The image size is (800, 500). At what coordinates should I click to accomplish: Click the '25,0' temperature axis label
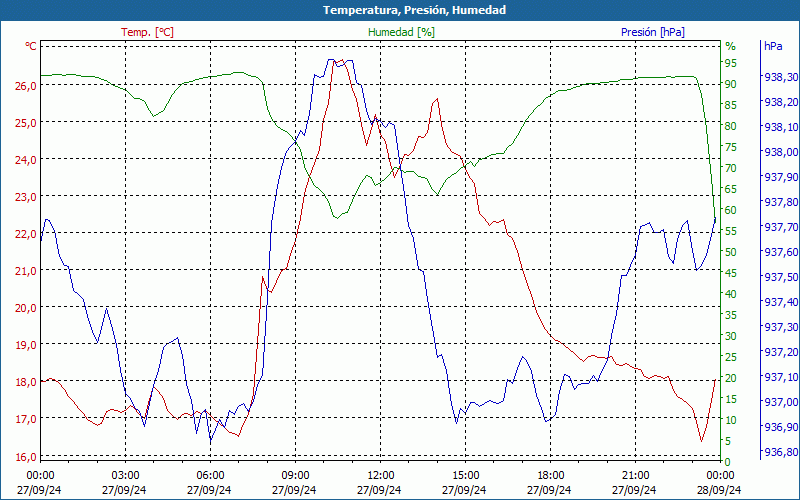(x=26, y=122)
